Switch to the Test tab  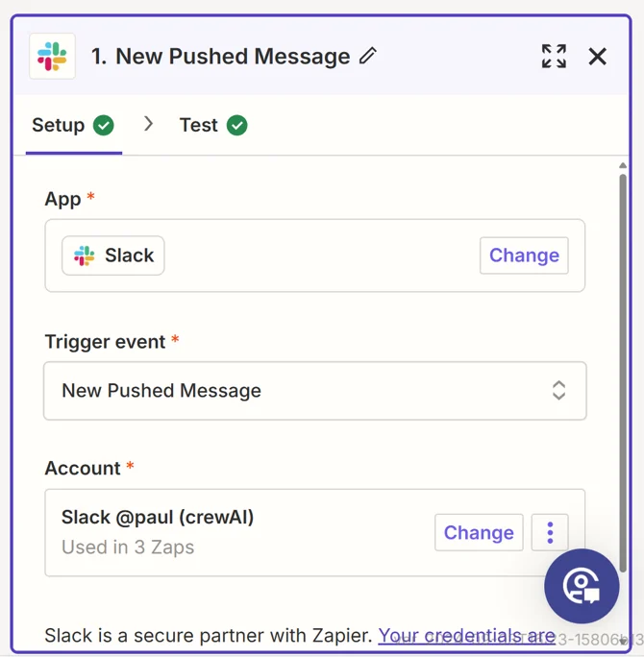pos(199,125)
